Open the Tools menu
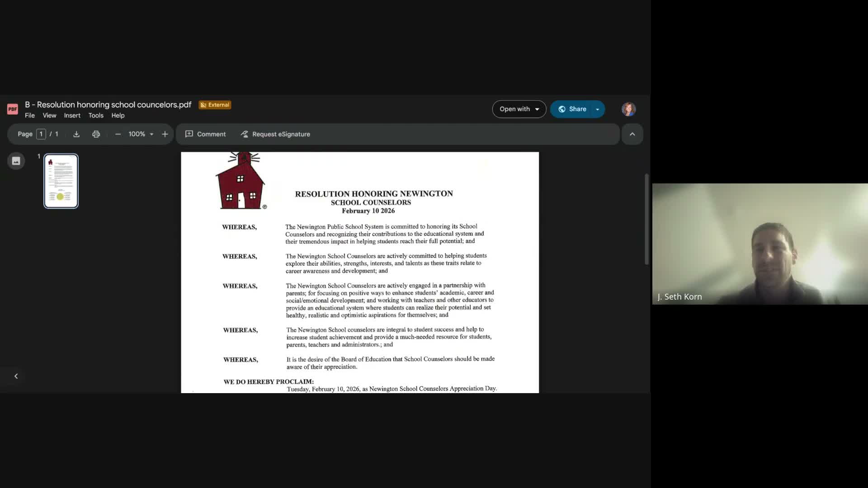The image size is (868, 488). 96,116
